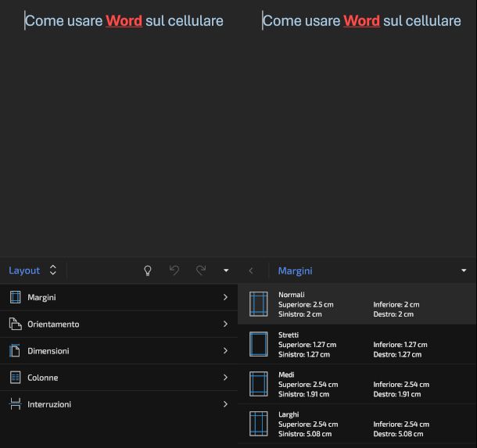Screen dimensions: 477x448
Task: Click the Stretti margin preset thumbnail
Action: [x=259, y=344]
